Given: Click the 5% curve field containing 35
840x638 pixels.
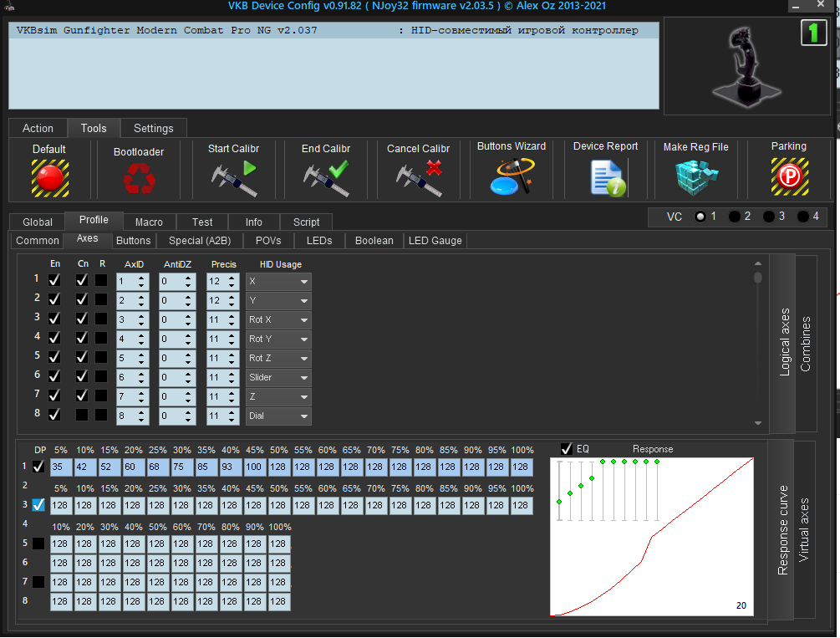Looking at the screenshot, I should 61,467.
